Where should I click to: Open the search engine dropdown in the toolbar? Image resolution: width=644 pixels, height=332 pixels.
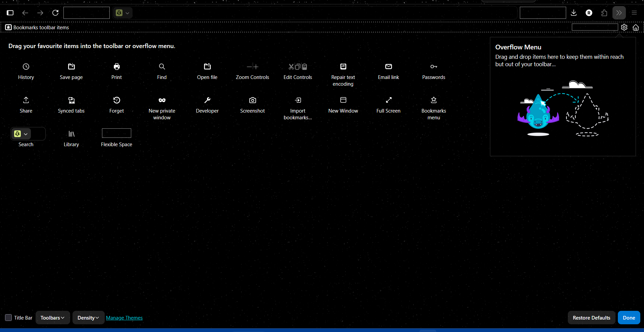coord(122,13)
